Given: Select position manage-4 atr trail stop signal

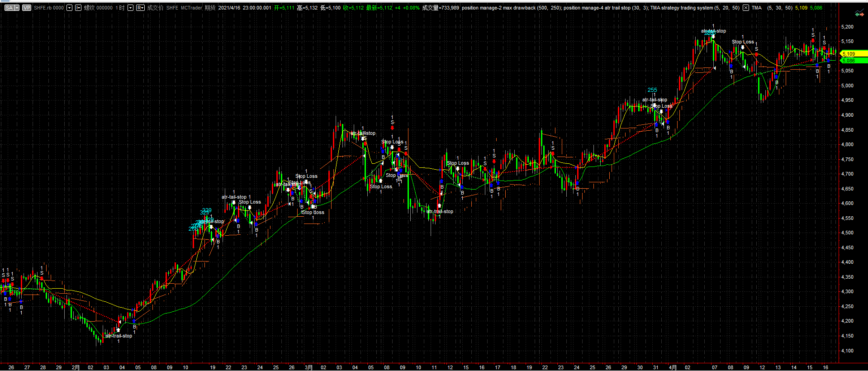Looking at the screenshot, I should click(606, 8).
